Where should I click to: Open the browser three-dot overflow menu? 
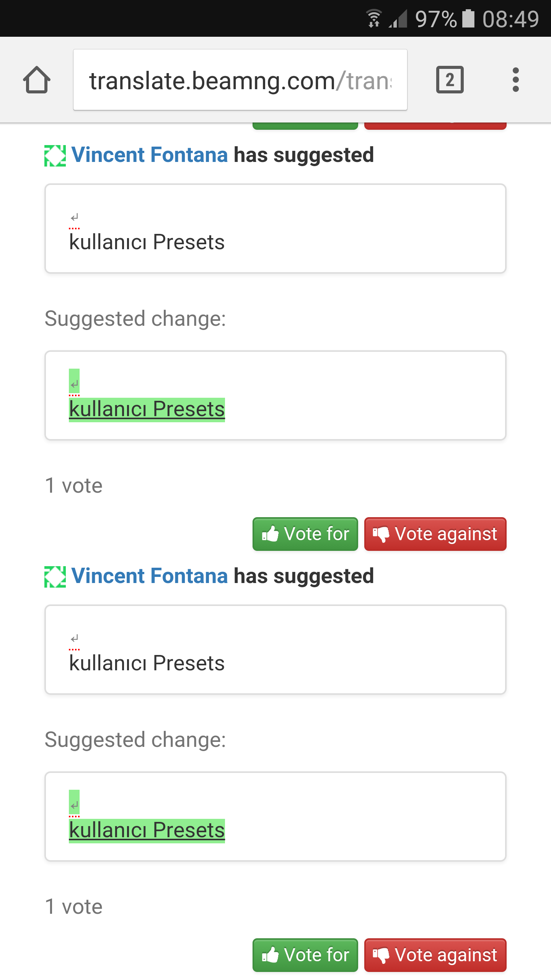[x=515, y=80]
